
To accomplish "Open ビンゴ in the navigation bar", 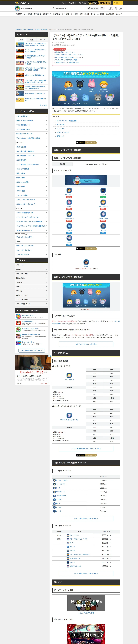I will coord(93,14).
